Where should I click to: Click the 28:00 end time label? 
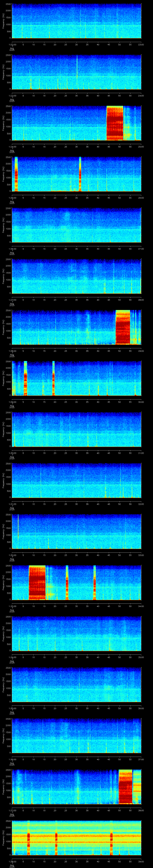141,300
